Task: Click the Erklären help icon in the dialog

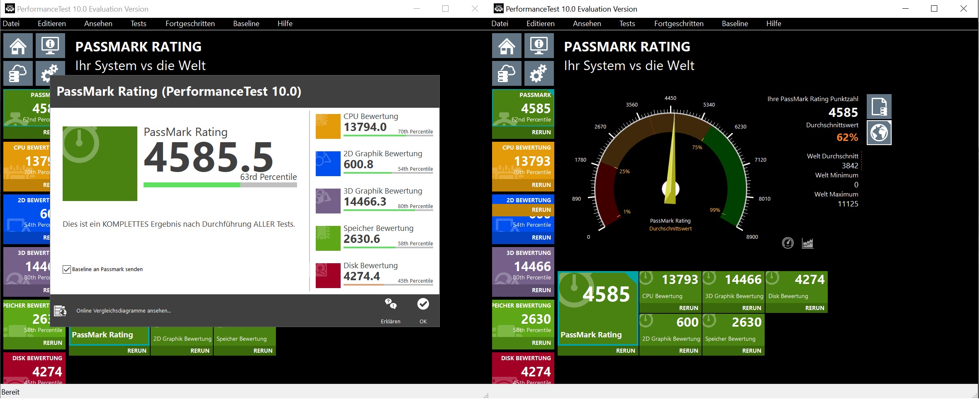Action: click(x=390, y=305)
